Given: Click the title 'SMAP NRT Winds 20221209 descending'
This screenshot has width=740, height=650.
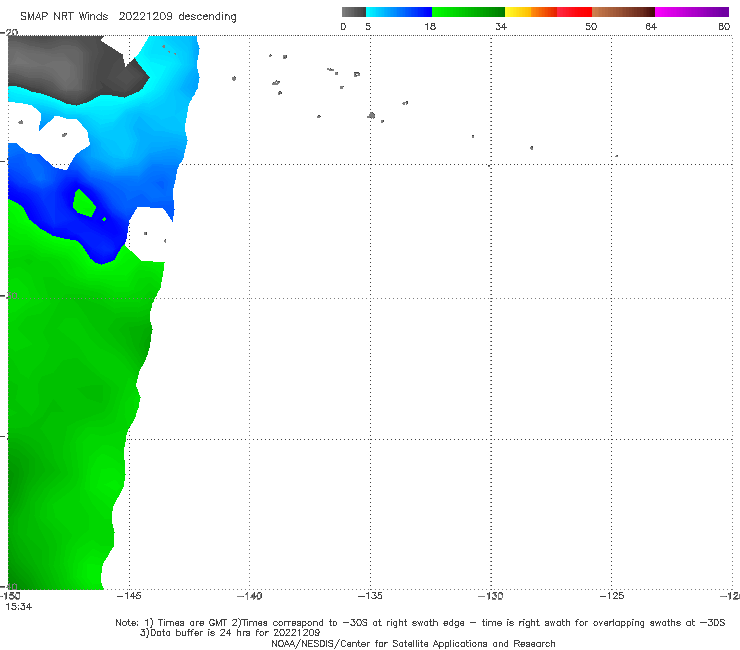Looking at the screenshot, I should 128,16.
